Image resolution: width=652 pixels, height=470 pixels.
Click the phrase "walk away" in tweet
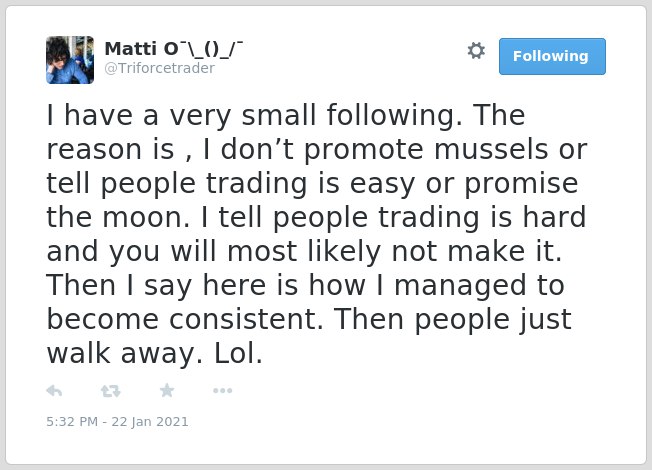click(x=121, y=354)
